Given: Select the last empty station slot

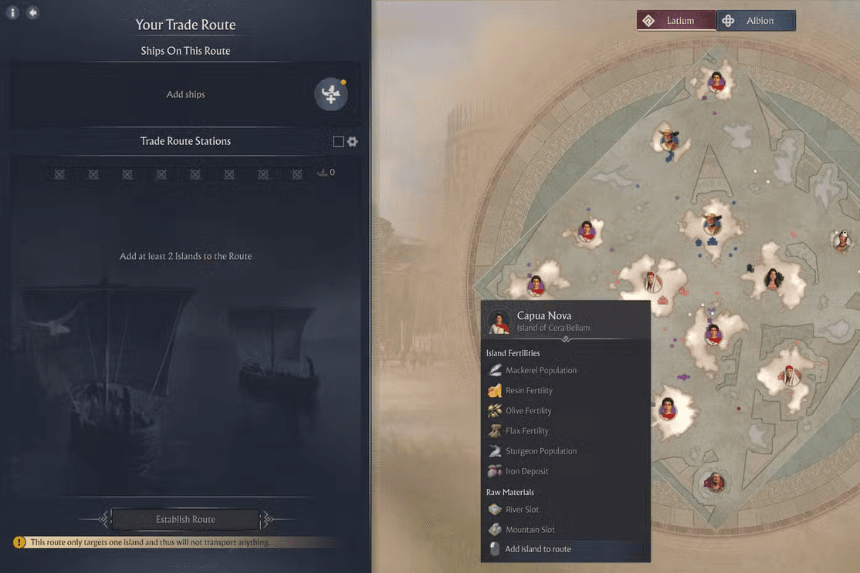Looking at the screenshot, I should pos(297,174).
